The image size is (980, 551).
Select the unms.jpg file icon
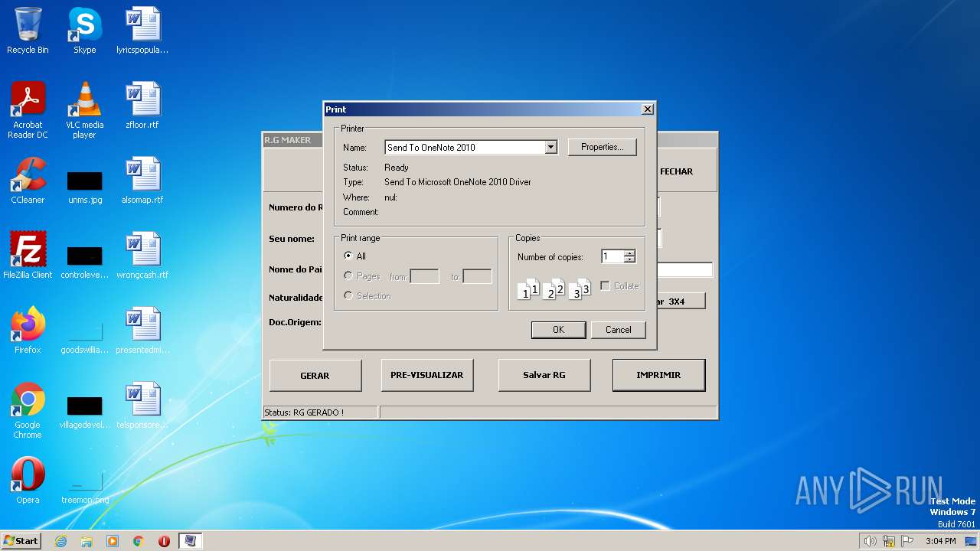coord(84,187)
